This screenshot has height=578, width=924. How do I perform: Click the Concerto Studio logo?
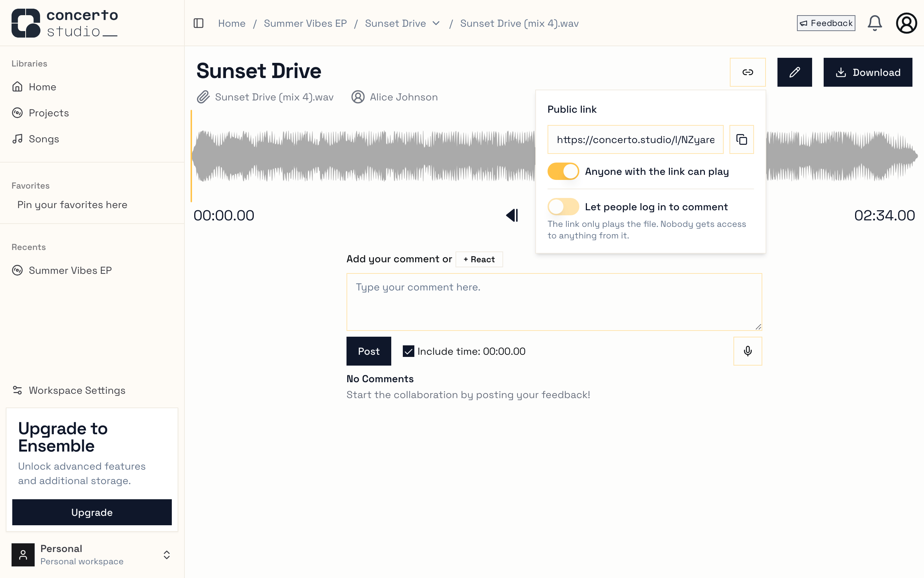pos(65,23)
